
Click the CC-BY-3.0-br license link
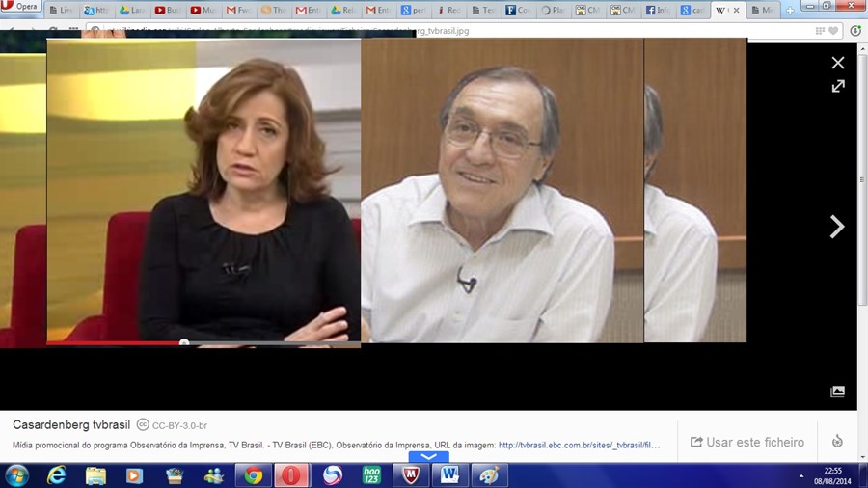tap(178, 425)
